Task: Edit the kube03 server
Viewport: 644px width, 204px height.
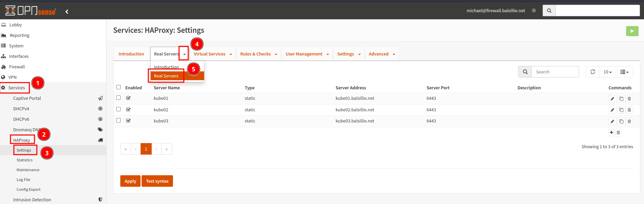Action: point(612,121)
